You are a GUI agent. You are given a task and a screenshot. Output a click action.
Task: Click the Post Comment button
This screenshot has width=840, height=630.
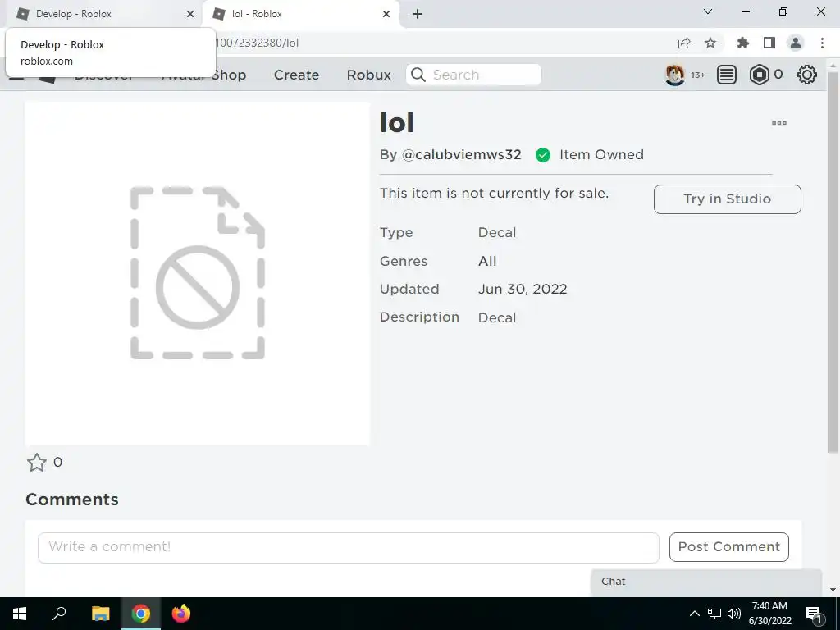(x=728, y=547)
